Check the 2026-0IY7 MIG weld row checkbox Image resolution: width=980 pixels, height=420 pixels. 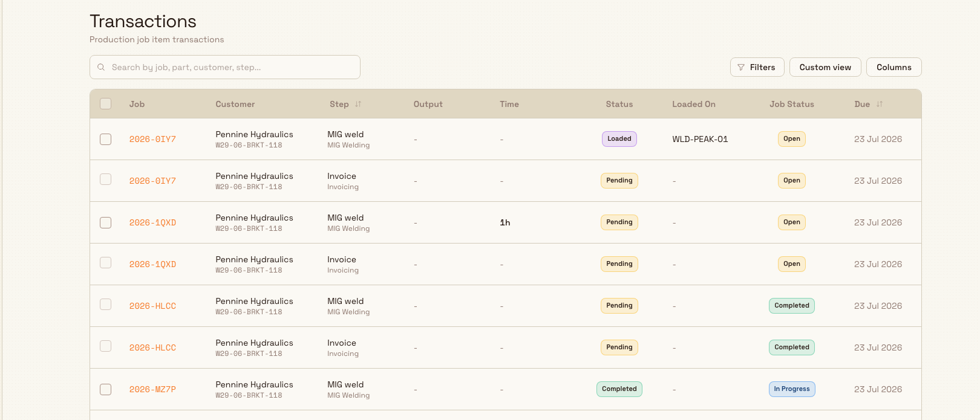(x=106, y=139)
